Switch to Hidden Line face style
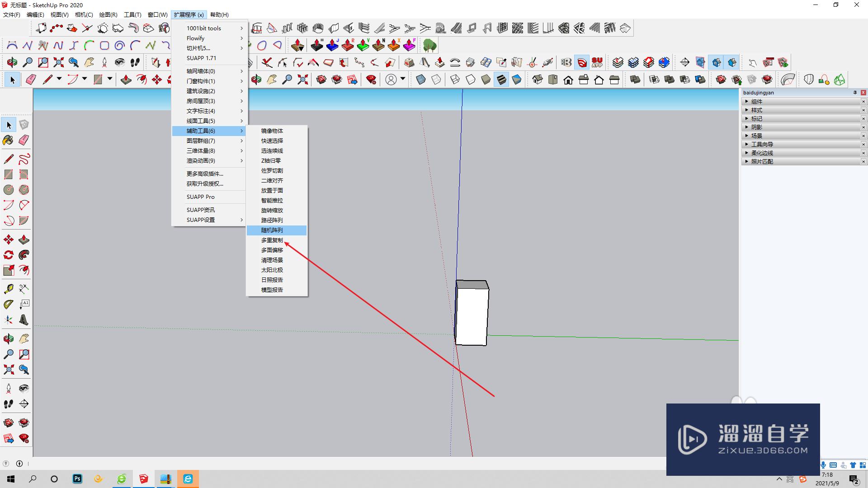The height and width of the screenshot is (488, 868). click(x=471, y=80)
